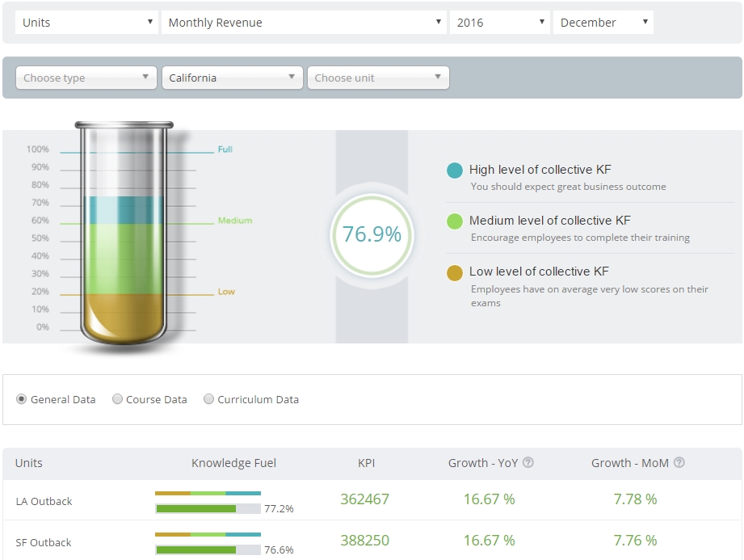Click the SF Outback unit name
The image size is (744, 560).
tap(44, 542)
